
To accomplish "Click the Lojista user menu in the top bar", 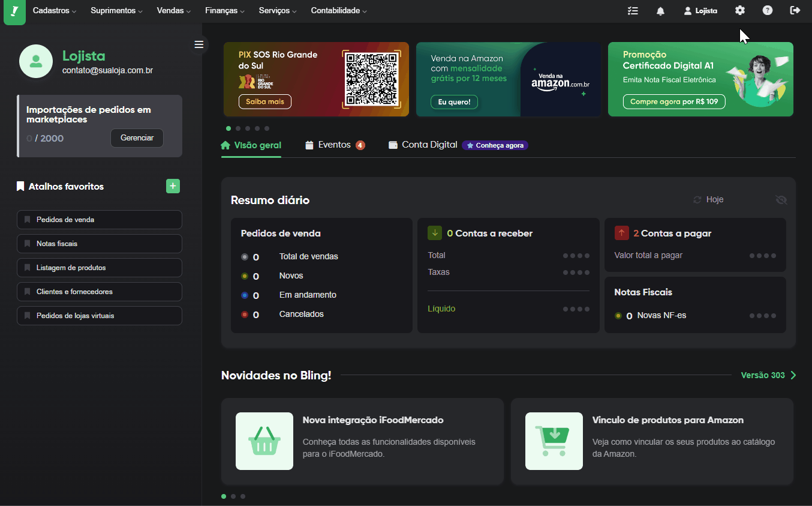I will pos(700,11).
